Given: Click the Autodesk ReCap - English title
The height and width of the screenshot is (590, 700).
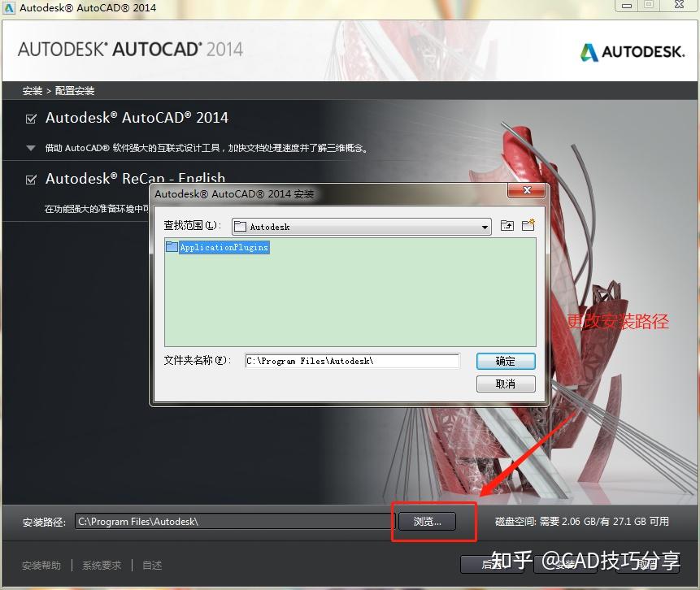Looking at the screenshot, I should pos(135,178).
